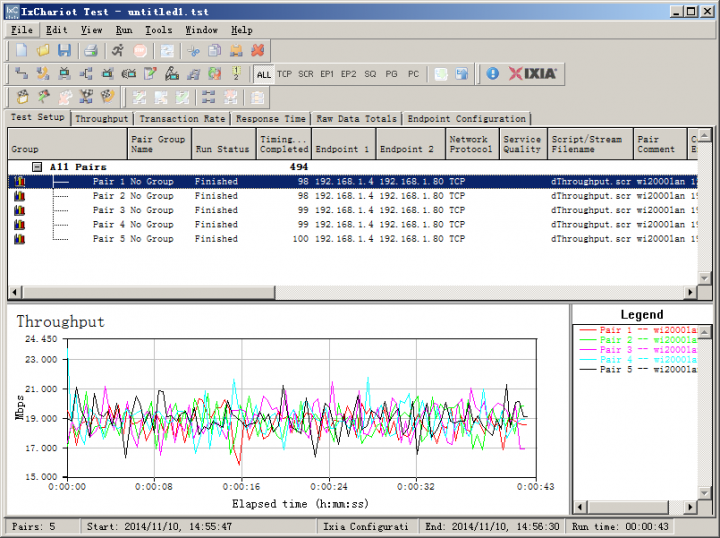Sort by Run Status column header
The width and height of the screenshot is (720, 538).
click(x=224, y=144)
